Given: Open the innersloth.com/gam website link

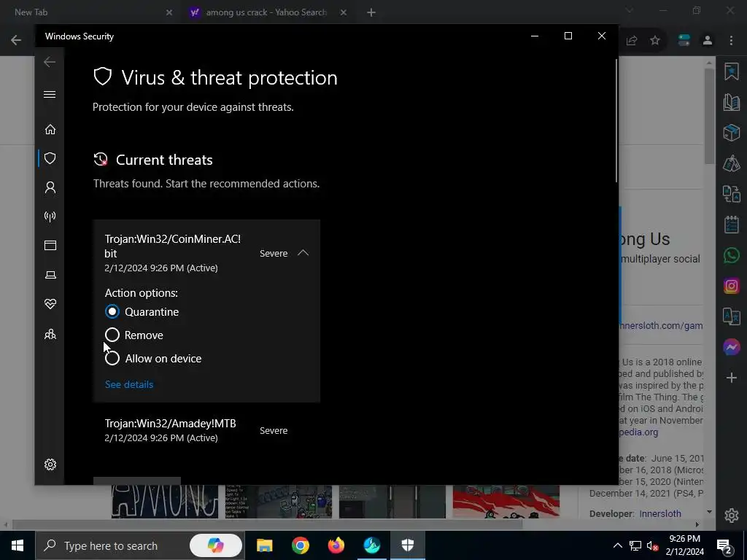Looking at the screenshot, I should tap(661, 326).
